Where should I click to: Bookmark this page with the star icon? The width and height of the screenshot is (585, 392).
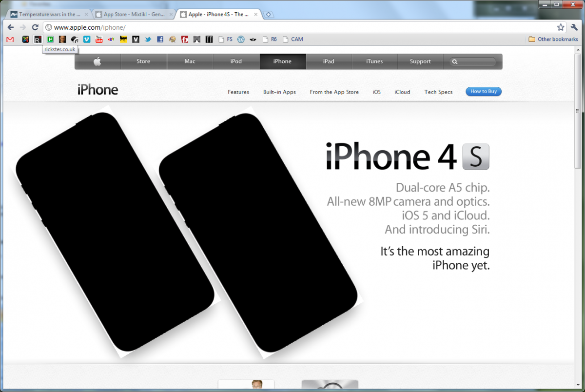coord(561,27)
